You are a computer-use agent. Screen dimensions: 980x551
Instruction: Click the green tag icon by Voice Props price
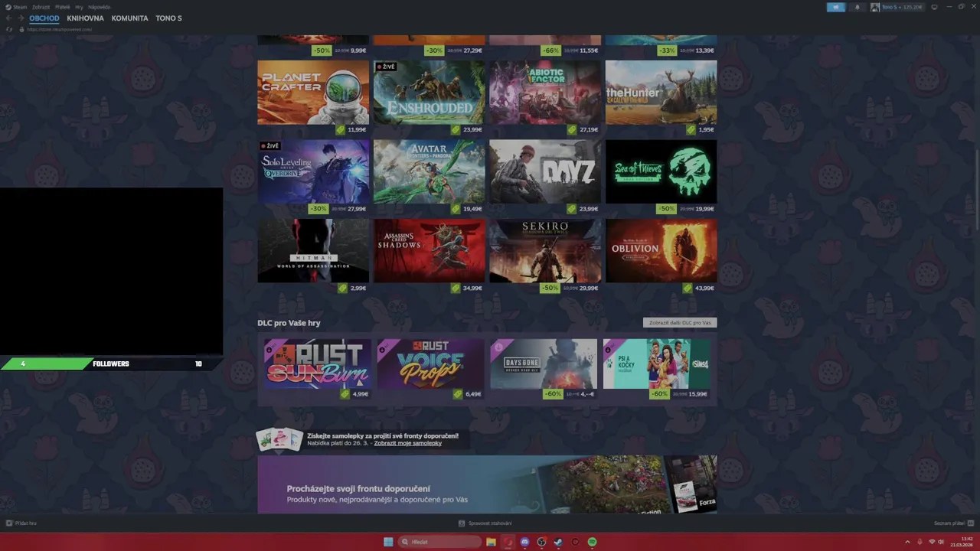click(458, 394)
